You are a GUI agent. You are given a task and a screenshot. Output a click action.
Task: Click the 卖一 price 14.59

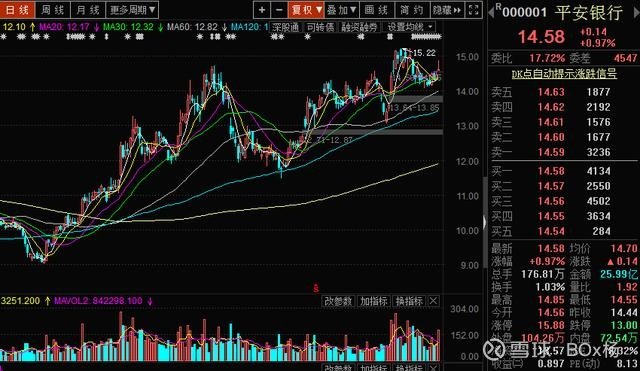551,152
